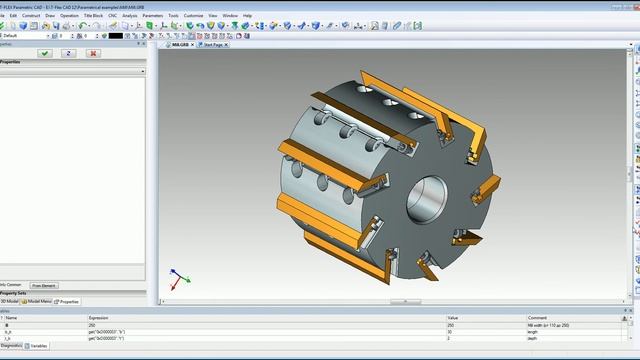Open the Properties panel combo box arrow
Screen dimensions: 640x360
tap(142, 71)
